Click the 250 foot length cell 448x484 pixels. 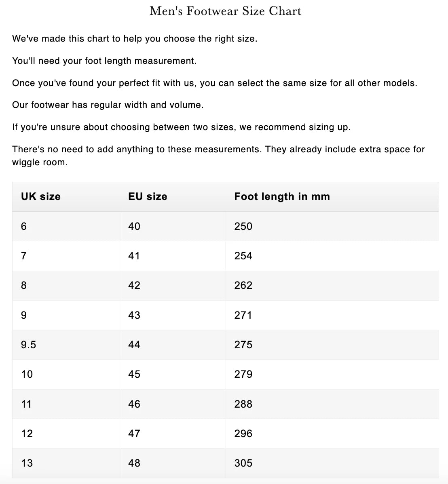[x=243, y=226]
